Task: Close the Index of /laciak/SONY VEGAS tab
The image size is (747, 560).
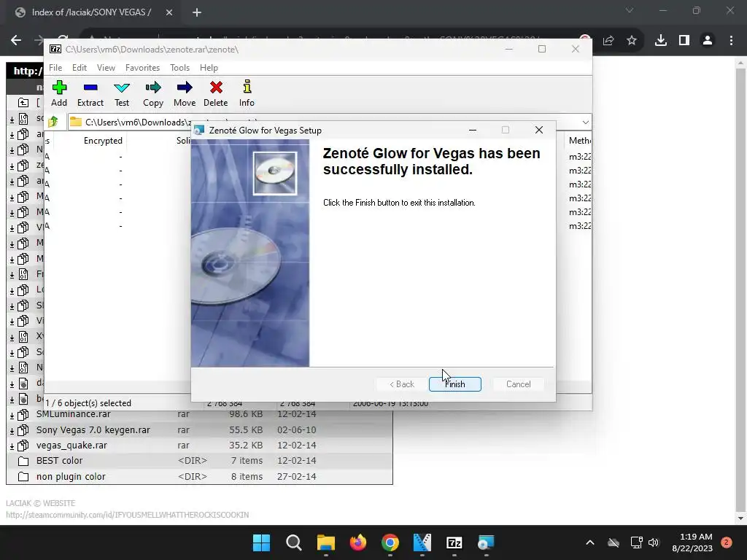Action: [x=169, y=12]
